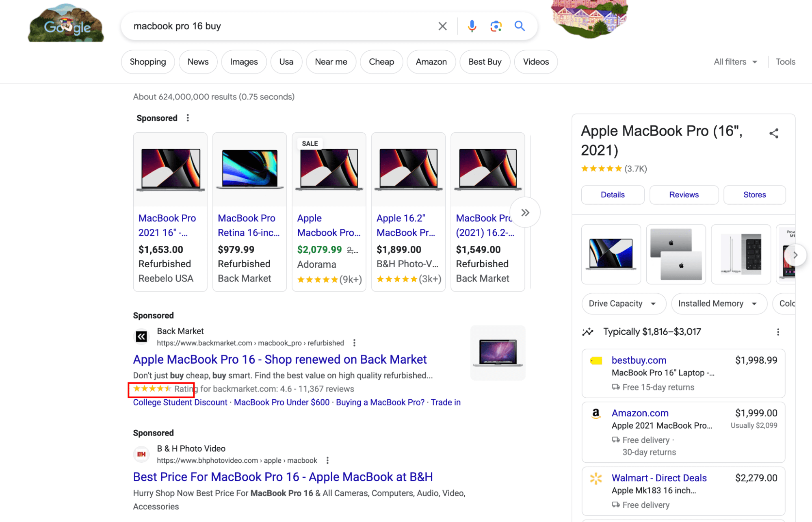This screenshot has height=522, width=812.
Task: Click the Stores button in product panel
Action: (754, 195)
